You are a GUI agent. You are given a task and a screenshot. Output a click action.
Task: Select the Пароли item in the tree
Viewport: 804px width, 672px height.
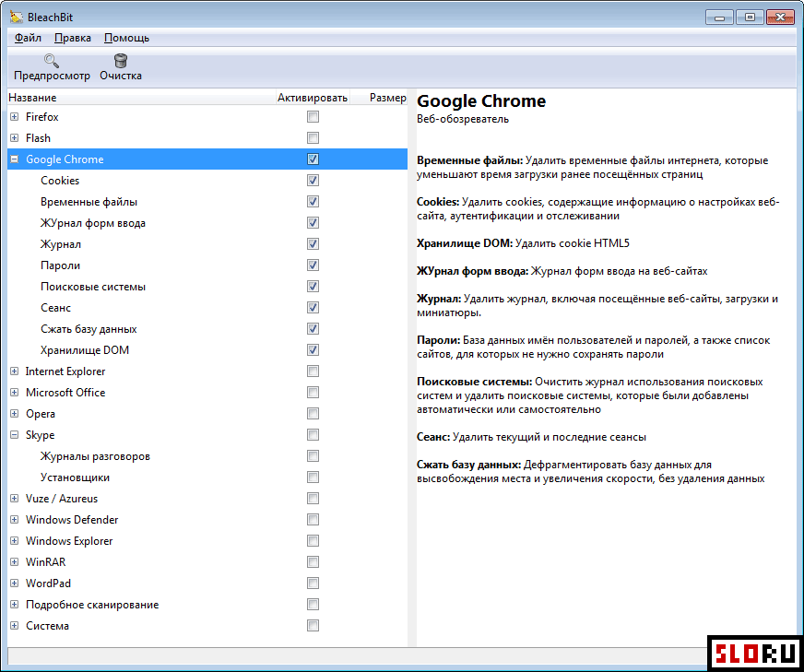coord(61,265)
